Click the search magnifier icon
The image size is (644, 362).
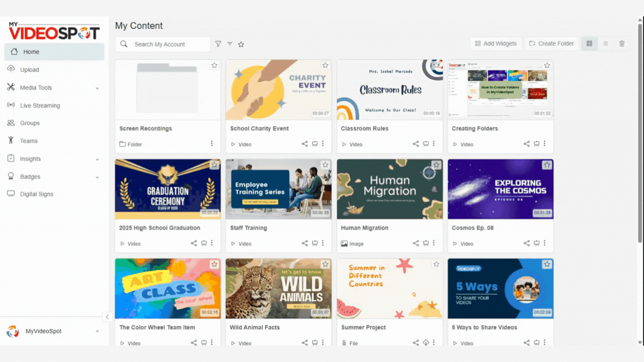point(124,44)
